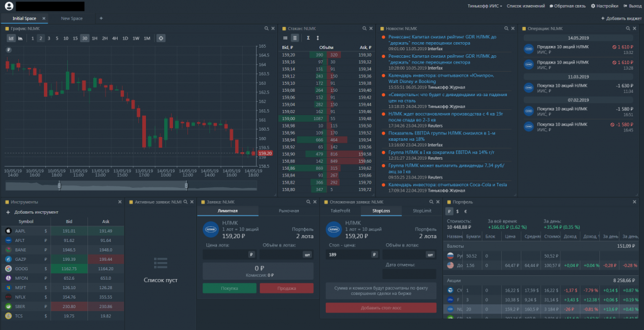Switch to the Рыночная order tab
Viewport: 644px width, 330px height.
pyautogui.click(x=289, y=211)
